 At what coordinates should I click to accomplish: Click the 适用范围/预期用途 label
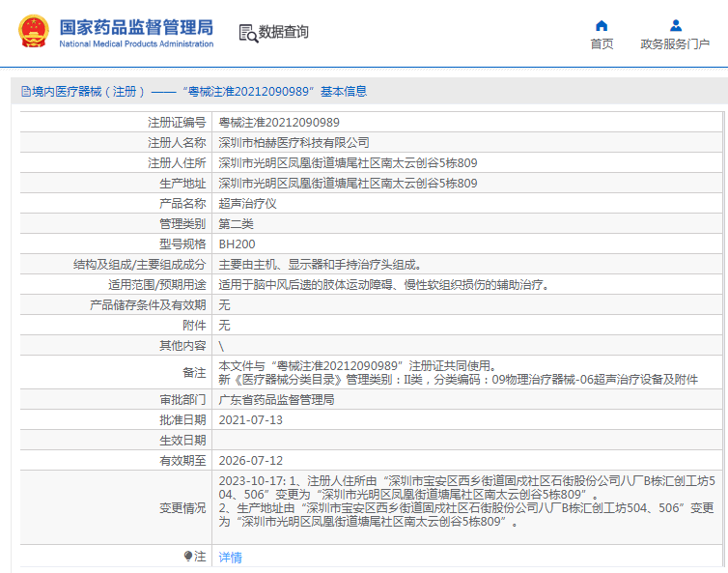pyautogui.click(x=157, y=285)
